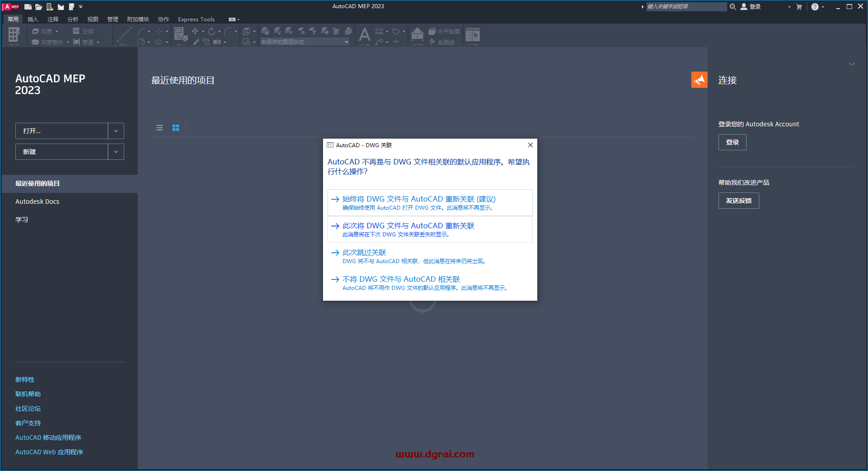
Task: Select the 视图 ribbon tab
Action: tap(93, 19)
